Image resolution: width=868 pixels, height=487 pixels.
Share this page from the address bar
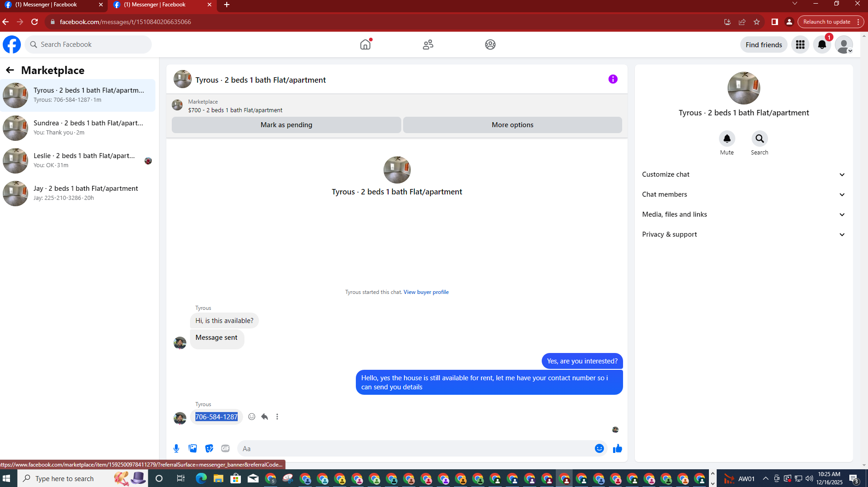click(742, 22)
